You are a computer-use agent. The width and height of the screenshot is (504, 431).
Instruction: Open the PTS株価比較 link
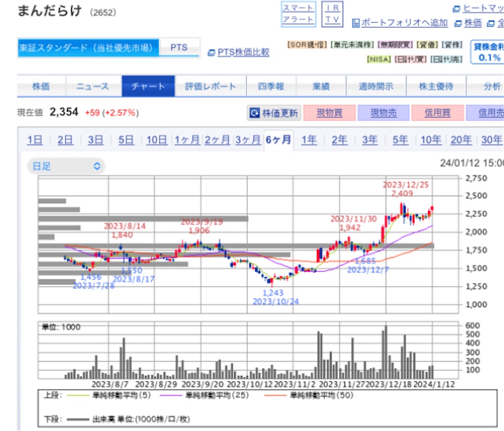243,52
